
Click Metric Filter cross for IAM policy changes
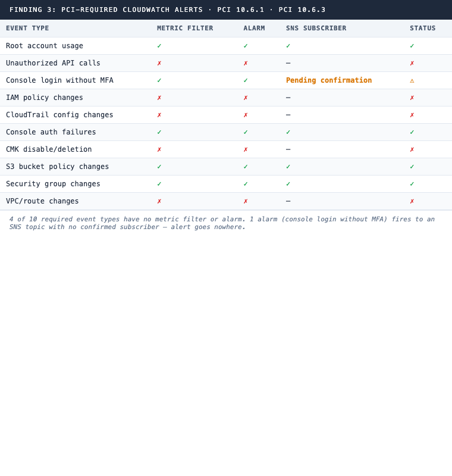(x=159, y=98)
